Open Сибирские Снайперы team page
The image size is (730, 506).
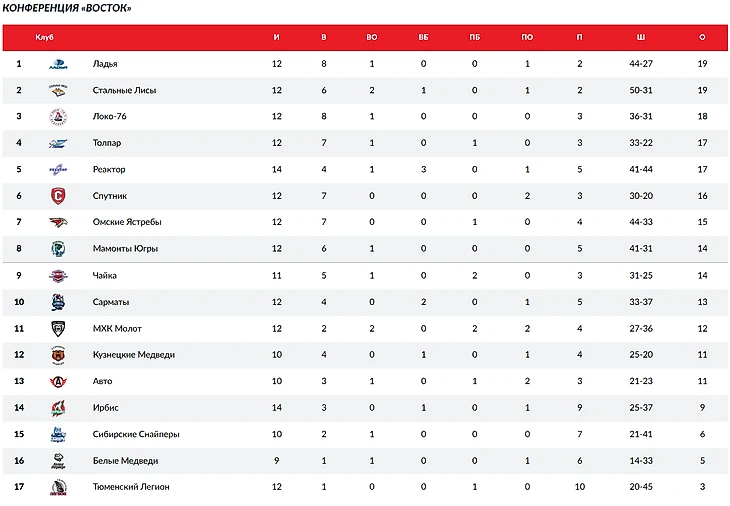[x=135, y=434]
